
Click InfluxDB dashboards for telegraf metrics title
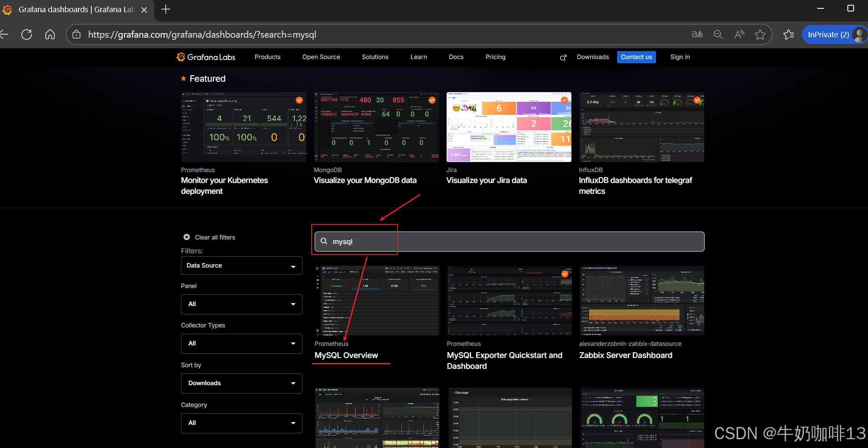[x=635, y=185]
